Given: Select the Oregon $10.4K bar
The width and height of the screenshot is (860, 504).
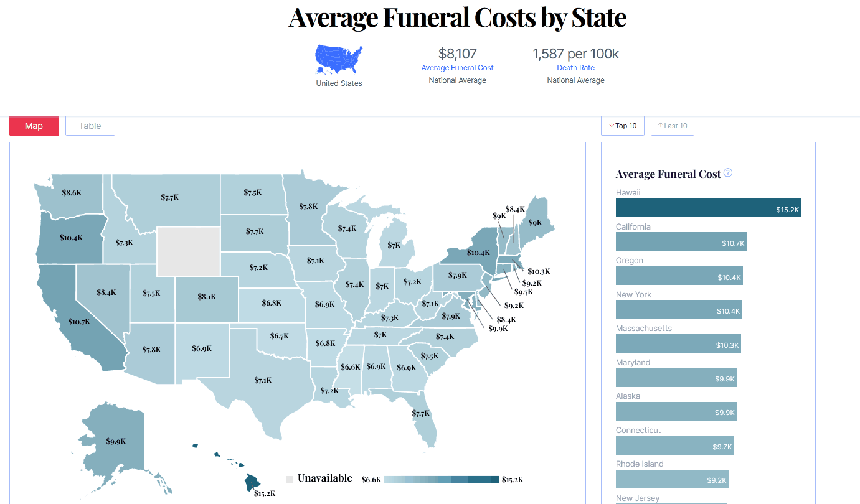Looking at the screenshot, I should (x=679, y=276).
